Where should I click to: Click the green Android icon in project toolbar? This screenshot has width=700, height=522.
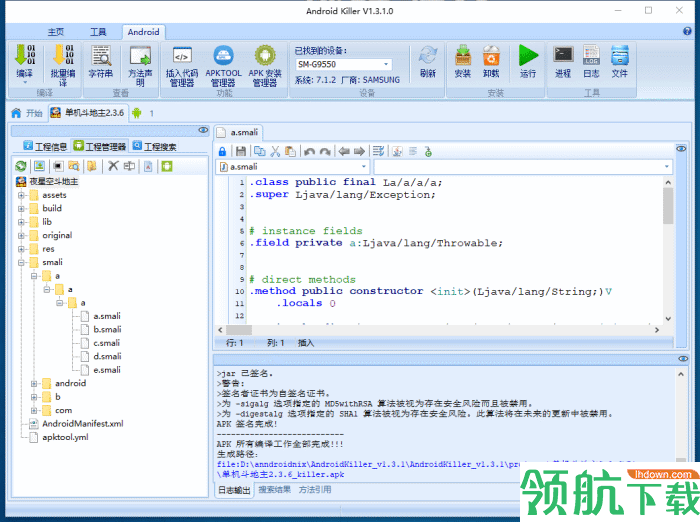[167, 166]
